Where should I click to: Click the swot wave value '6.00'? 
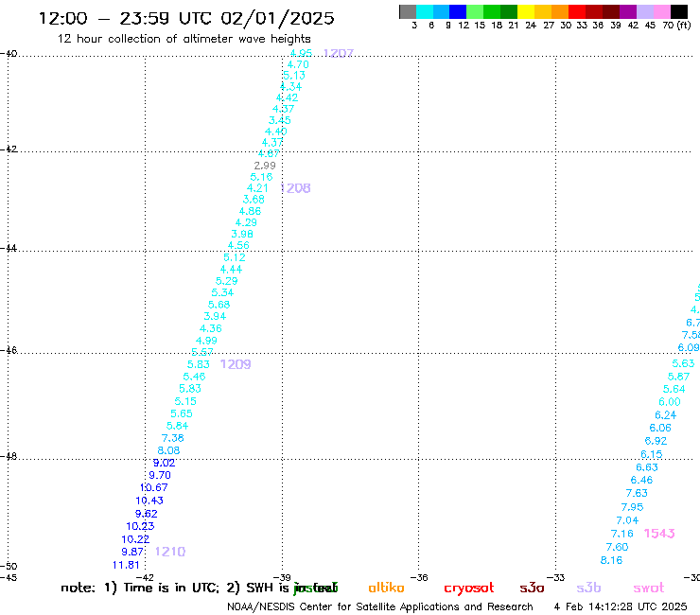(x=670, y=402)
